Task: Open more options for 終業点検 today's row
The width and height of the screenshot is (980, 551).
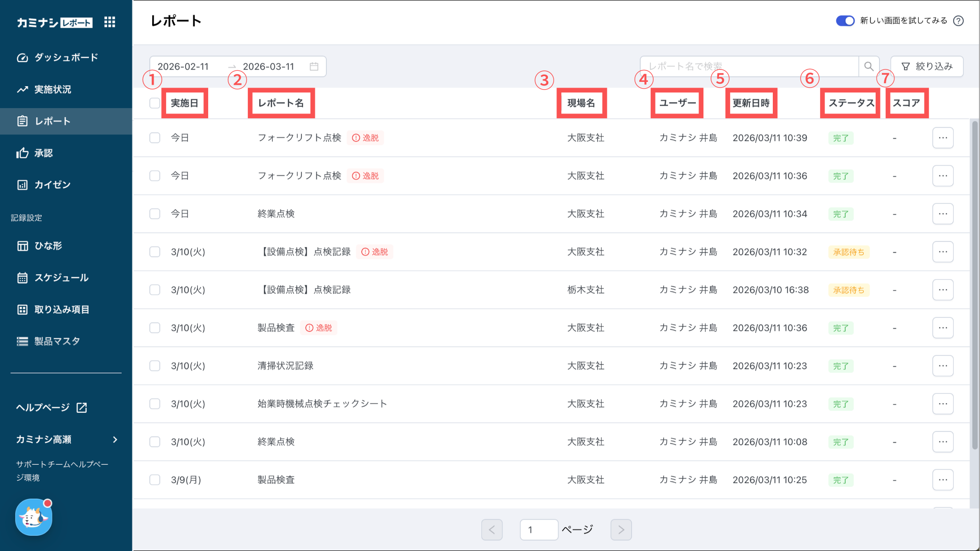Action: click(943, 214)
